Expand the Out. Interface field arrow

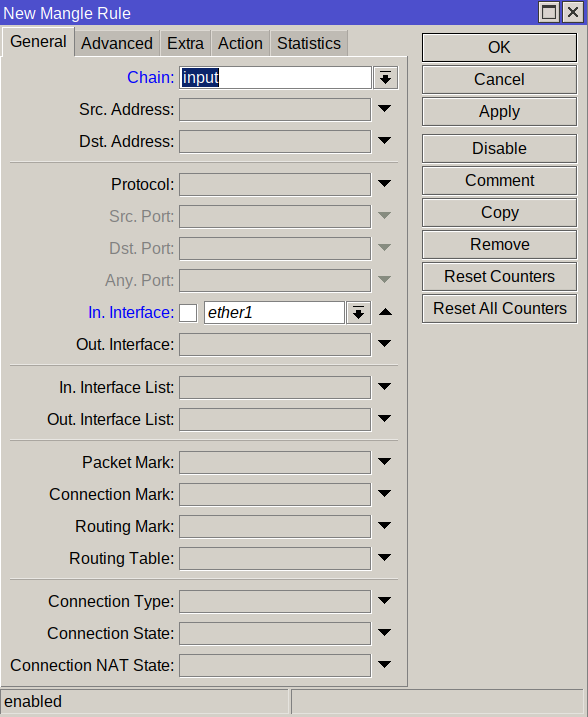point(385,344)
